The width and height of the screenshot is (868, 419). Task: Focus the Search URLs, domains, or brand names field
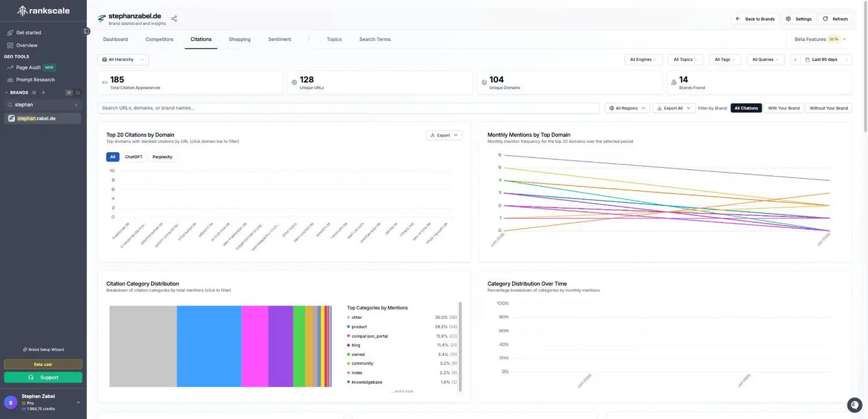tap(349, 108)
